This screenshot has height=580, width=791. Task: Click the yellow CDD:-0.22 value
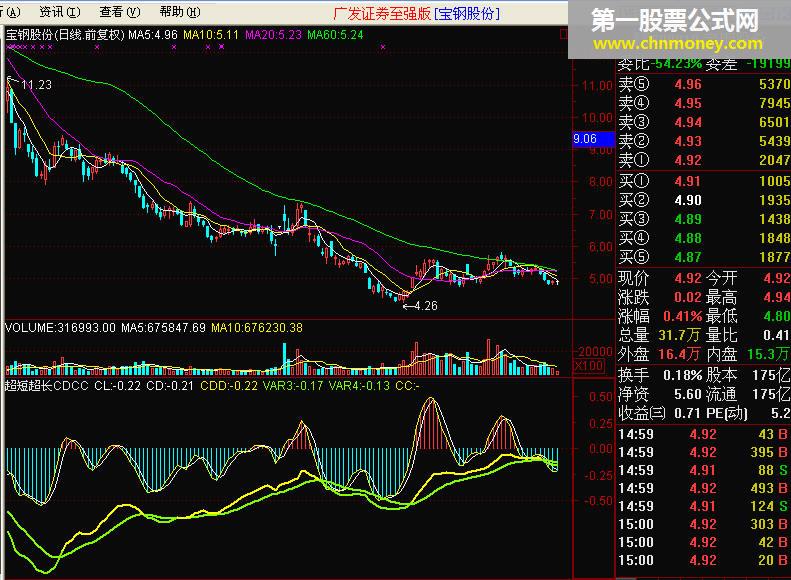tap(229, 386)
